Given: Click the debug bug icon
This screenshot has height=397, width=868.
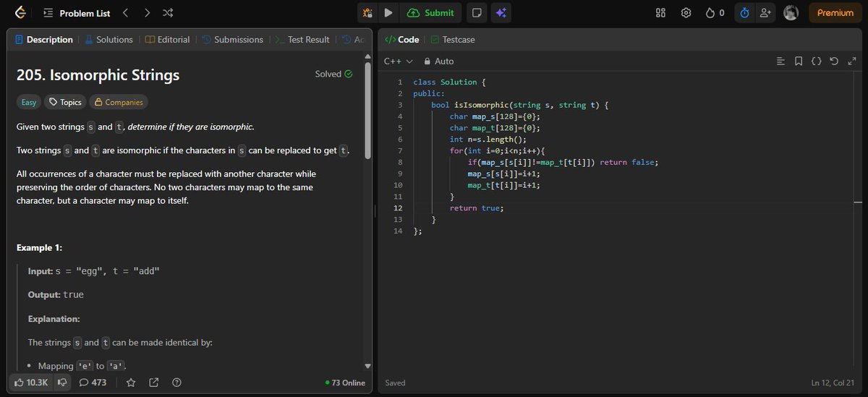Looking at the screenshot, I should pyautogui.click(x=367, y=12).
